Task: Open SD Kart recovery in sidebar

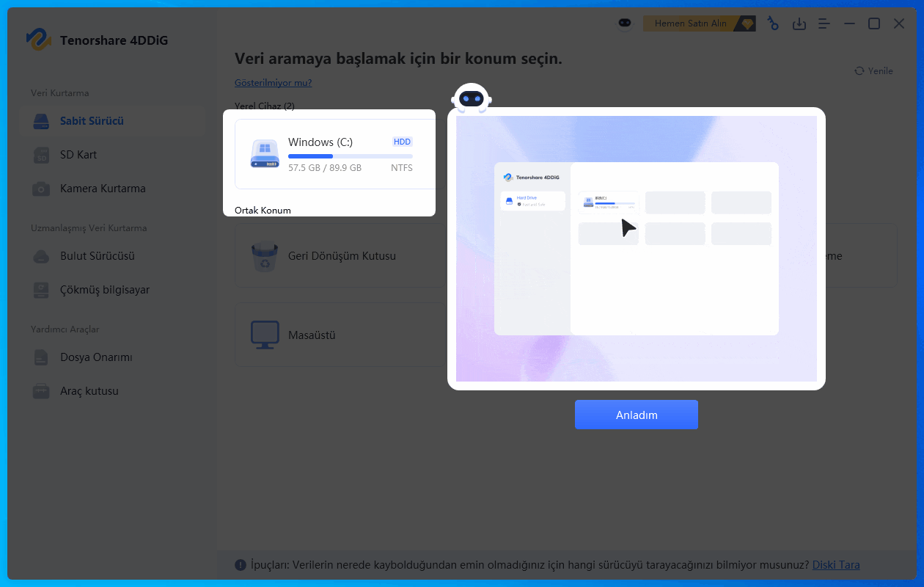Action: [78, 155]
